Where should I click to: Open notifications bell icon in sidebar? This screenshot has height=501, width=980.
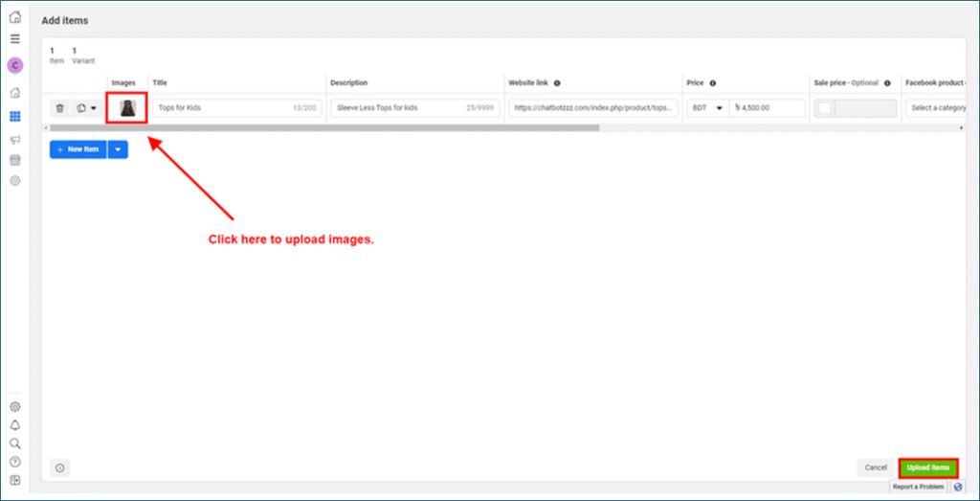click(x=14, y=425)
